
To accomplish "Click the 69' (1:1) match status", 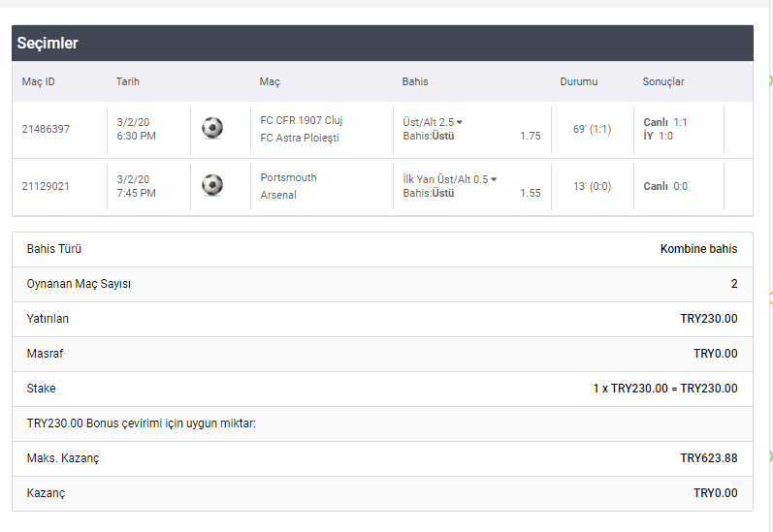I will coord(592,129).
